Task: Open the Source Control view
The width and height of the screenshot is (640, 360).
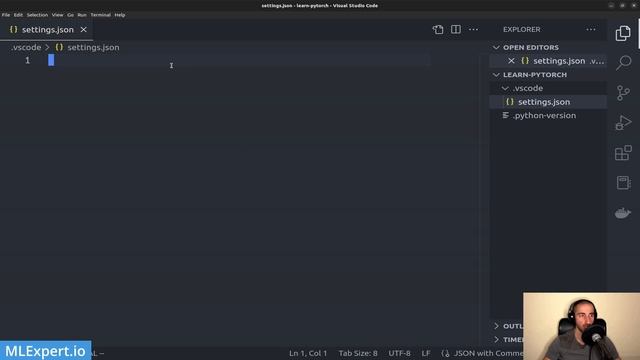Action: click(623, 93)
